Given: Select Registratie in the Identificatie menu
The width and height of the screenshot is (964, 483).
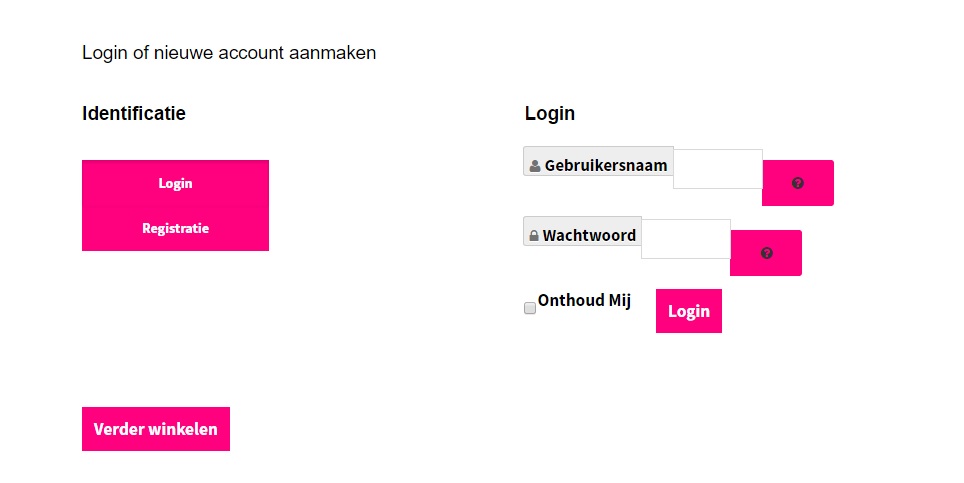Looking at the screenshot, I should tap(175, 228).
